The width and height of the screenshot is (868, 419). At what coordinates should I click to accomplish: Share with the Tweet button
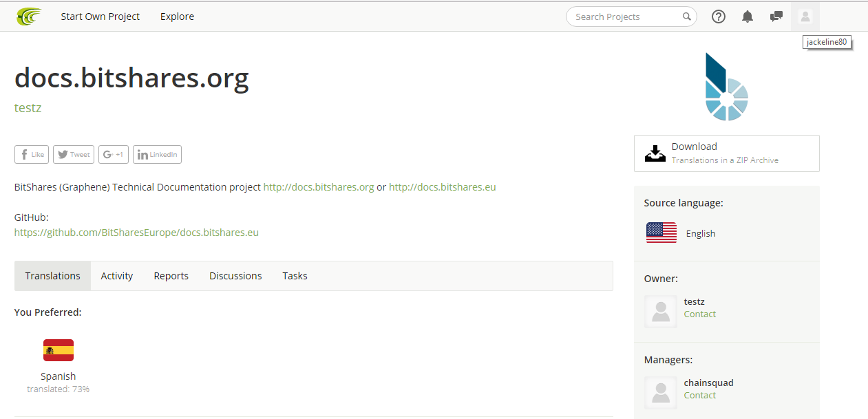[74, 154]
